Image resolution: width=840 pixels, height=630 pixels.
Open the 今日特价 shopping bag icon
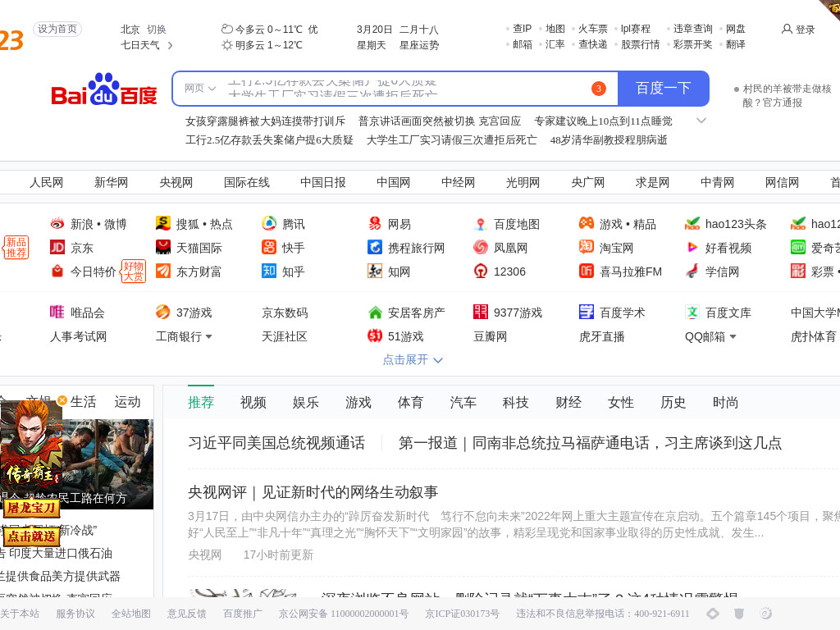(57, 271)
